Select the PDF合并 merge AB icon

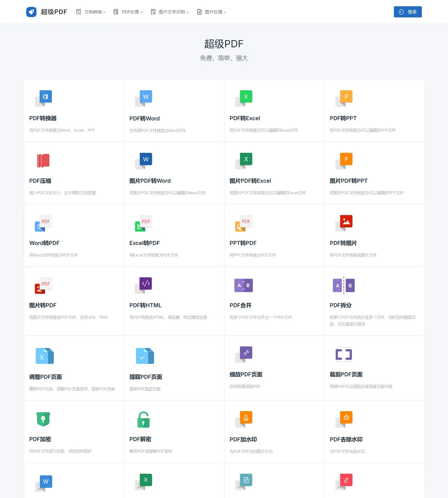[244, 285]
